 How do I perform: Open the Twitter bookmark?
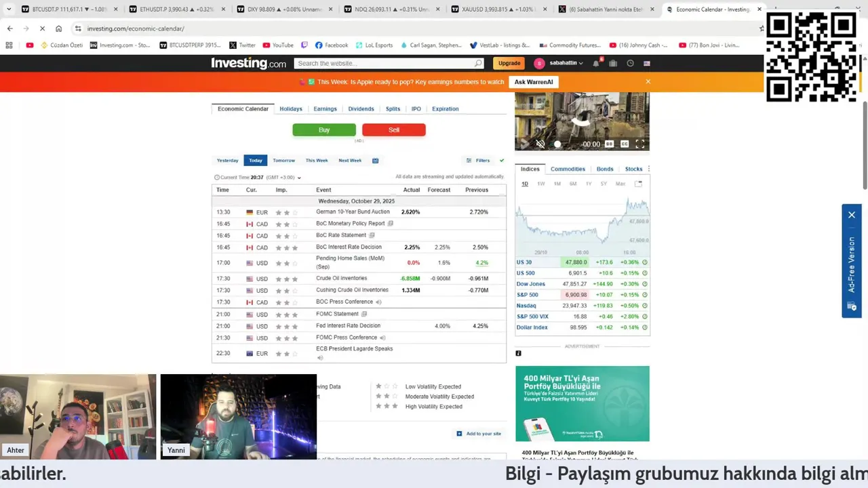(x=242, y=45)
